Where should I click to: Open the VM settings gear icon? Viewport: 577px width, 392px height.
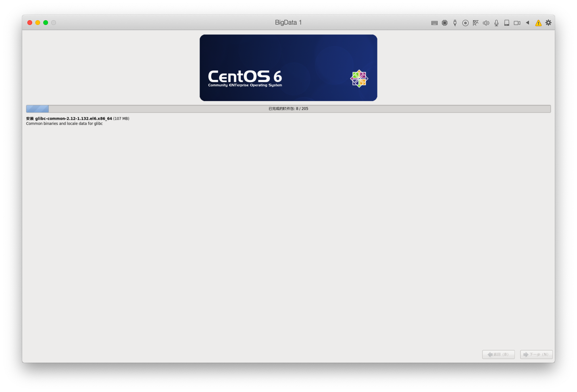548,23
